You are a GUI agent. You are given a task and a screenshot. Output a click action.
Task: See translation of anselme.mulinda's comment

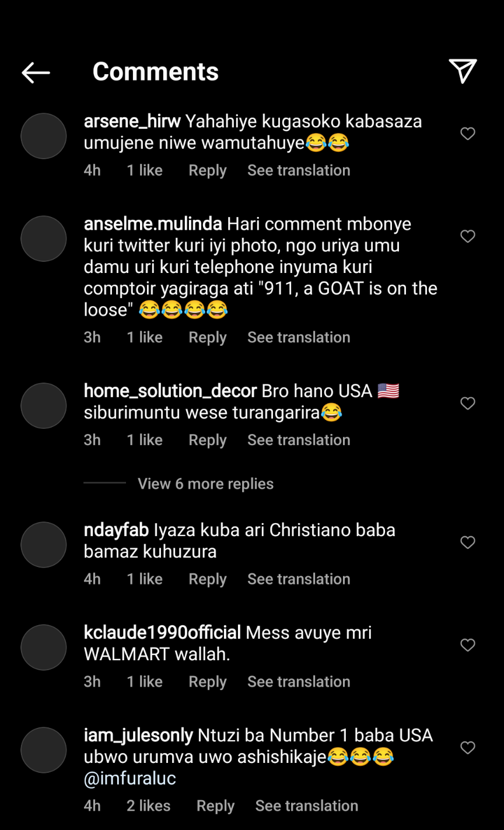(x=299, y=337)
